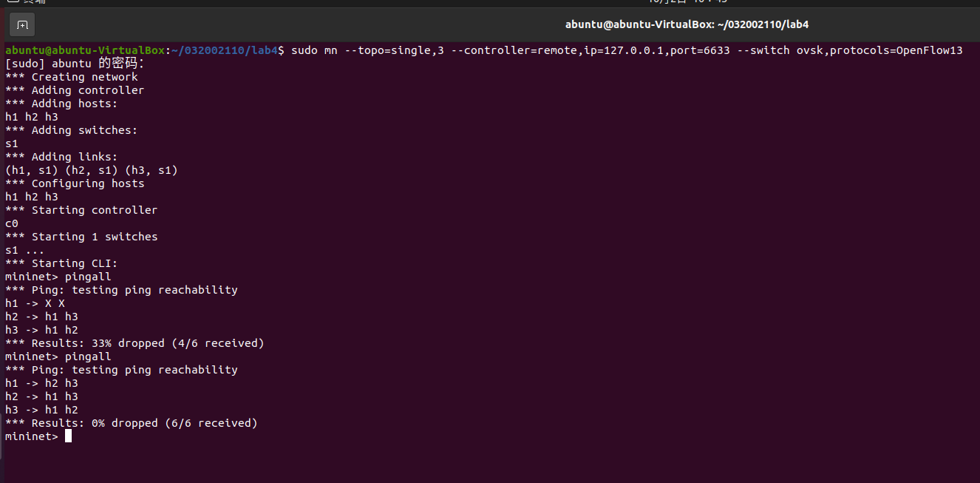The width and height of the screenshot is (980, 483).
Task: Open a new terminal tab
Action: coord(23,24)
